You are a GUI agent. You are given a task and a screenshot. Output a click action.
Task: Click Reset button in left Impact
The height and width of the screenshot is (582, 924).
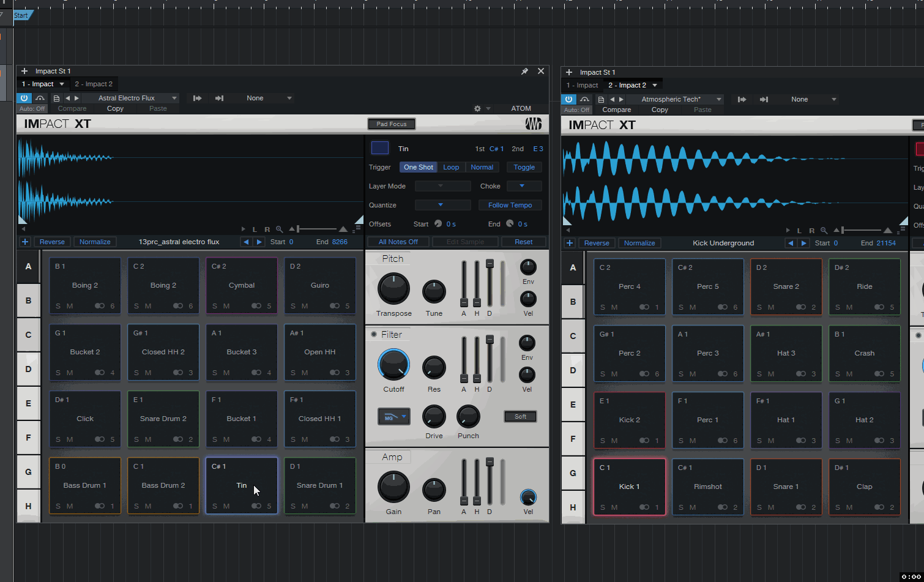(523, 242)
